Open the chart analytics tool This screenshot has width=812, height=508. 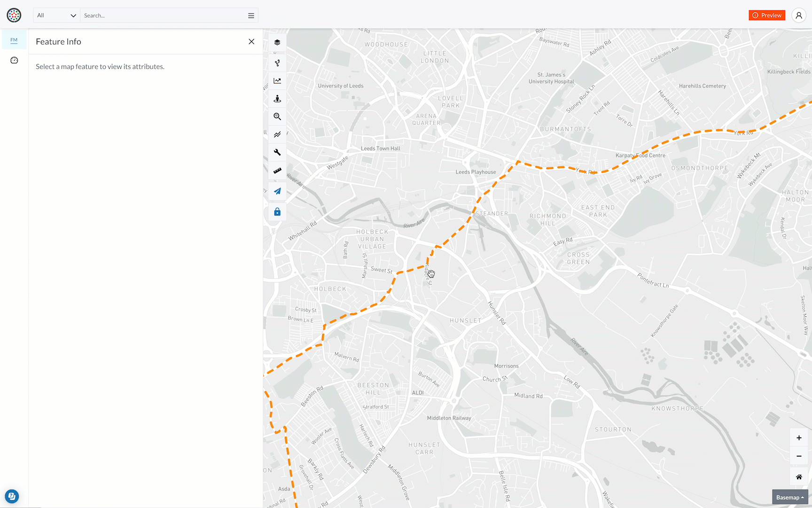click(277, 81)
